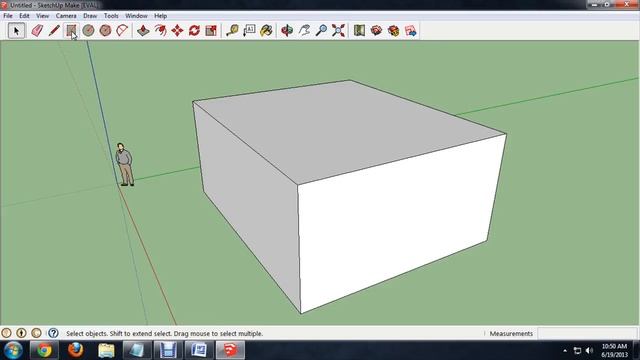Open the Window menu
This screenshot has width=640, height=360.
pyautogui.click(x=136, y=16)
